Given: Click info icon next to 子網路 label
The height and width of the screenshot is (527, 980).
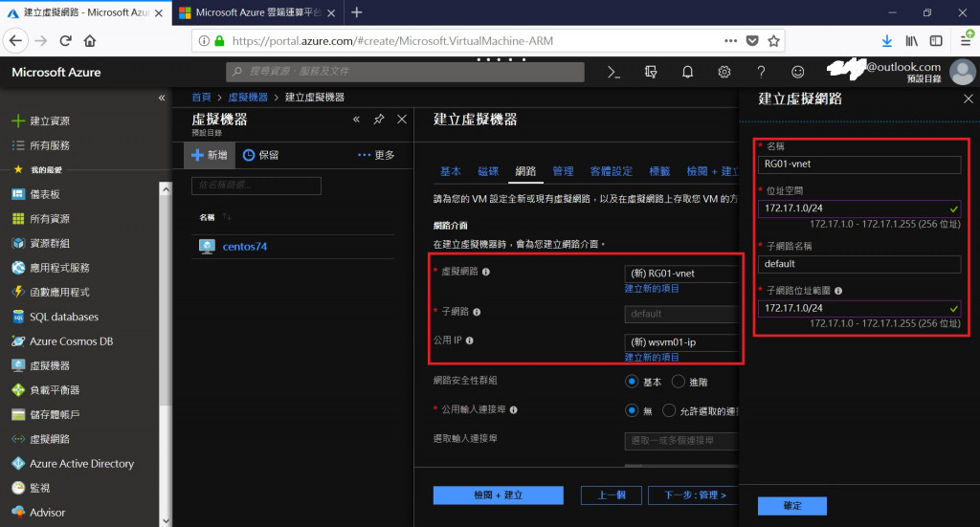Looking at the screenshot, I should click(x=477, y=312).
